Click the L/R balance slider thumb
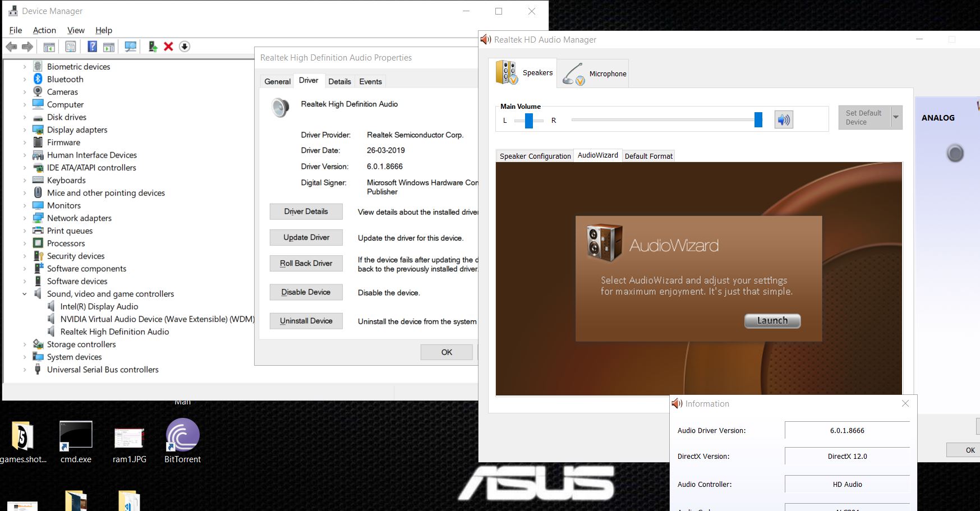 pyautogui.click(x=529, y=120)
